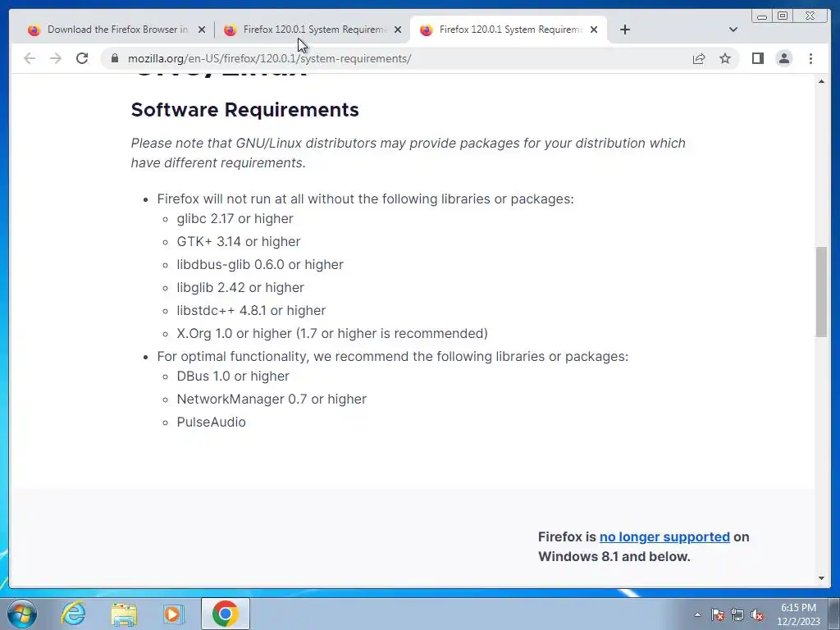Screen dimensions: 840x630
Task: Click the Software Requirements heading
Action: click(244, 110)
